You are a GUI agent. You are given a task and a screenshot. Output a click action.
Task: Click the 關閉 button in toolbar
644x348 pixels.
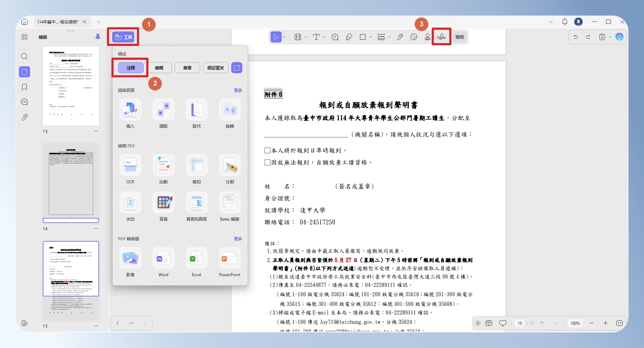pos(459,37)
